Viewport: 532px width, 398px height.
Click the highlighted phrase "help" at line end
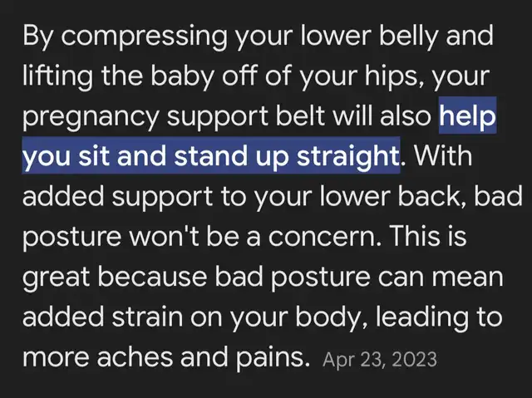point(467,116)
